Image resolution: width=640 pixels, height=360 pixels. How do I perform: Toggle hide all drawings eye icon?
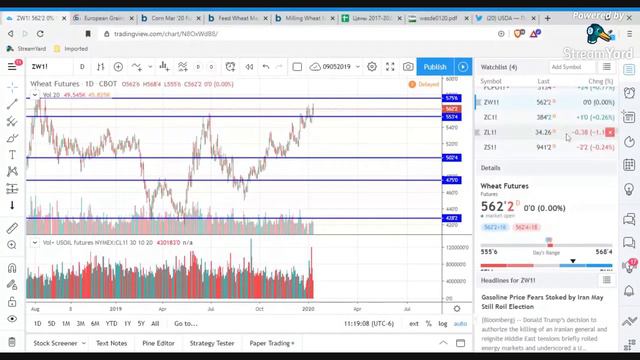tap(12, 319)
